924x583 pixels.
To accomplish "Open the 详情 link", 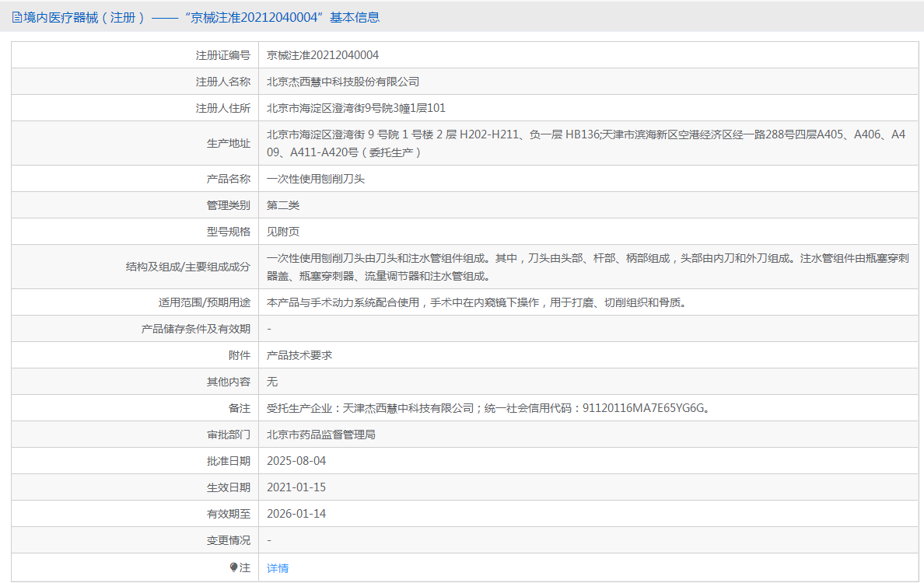I will [278, 568].
